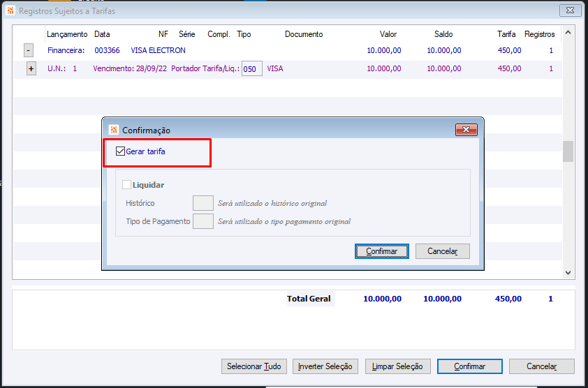Viewport: 588px width, 388px height.
Task: Click the Financeira row tarifa value 450,00
Action: point(509,50)
